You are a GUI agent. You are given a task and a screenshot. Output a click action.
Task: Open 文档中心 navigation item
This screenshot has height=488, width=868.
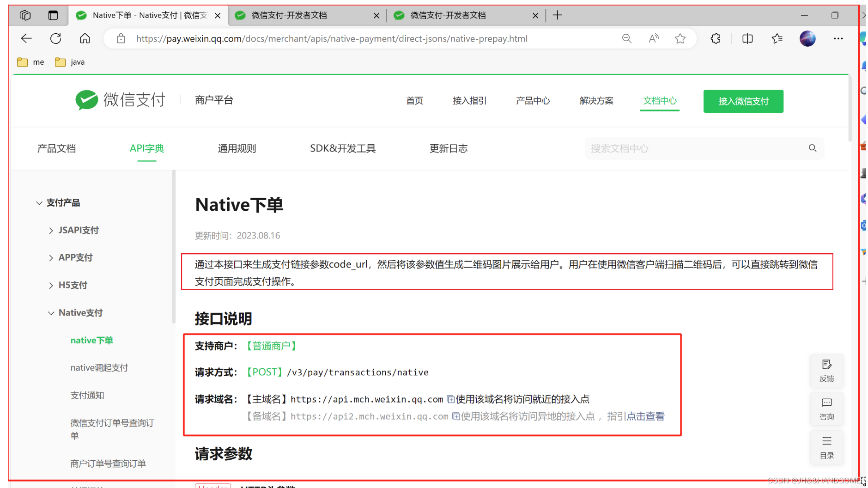[x=660, y=101]
